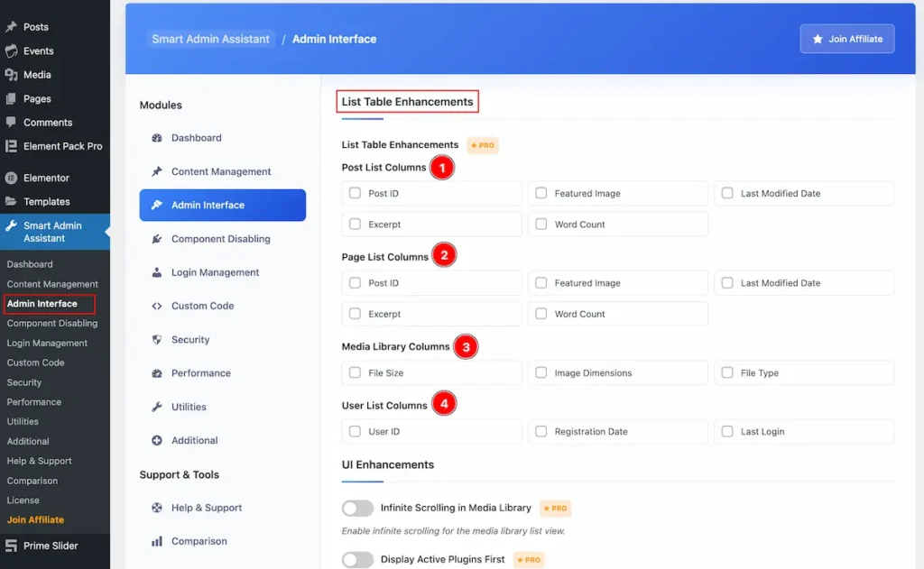The height and width of the screenshot is (569, 924).
Task: Click the Smart Admin Assistant wrench icon
Action: (11, 225)
